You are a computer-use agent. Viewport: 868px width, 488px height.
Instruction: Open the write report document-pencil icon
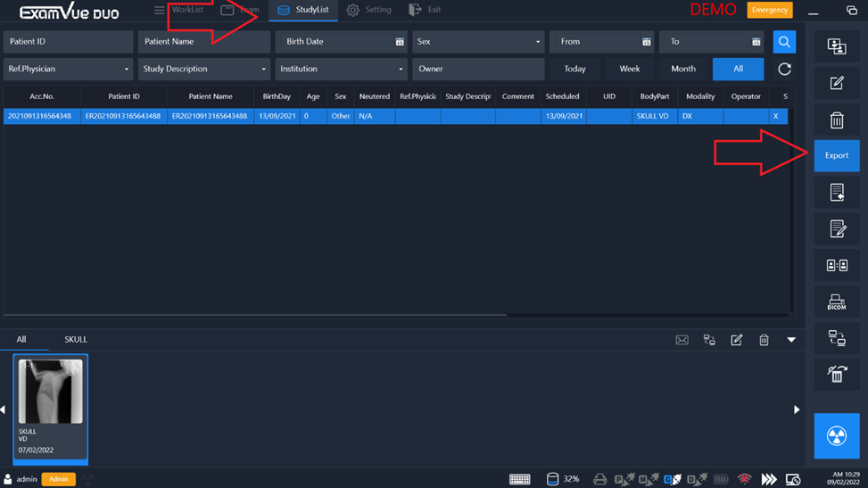coord(837,229)
